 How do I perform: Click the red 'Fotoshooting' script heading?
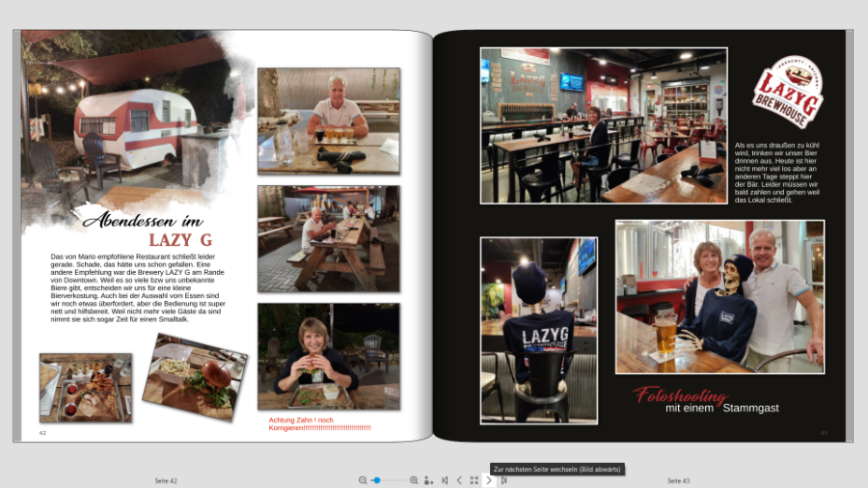coord(680,394)
